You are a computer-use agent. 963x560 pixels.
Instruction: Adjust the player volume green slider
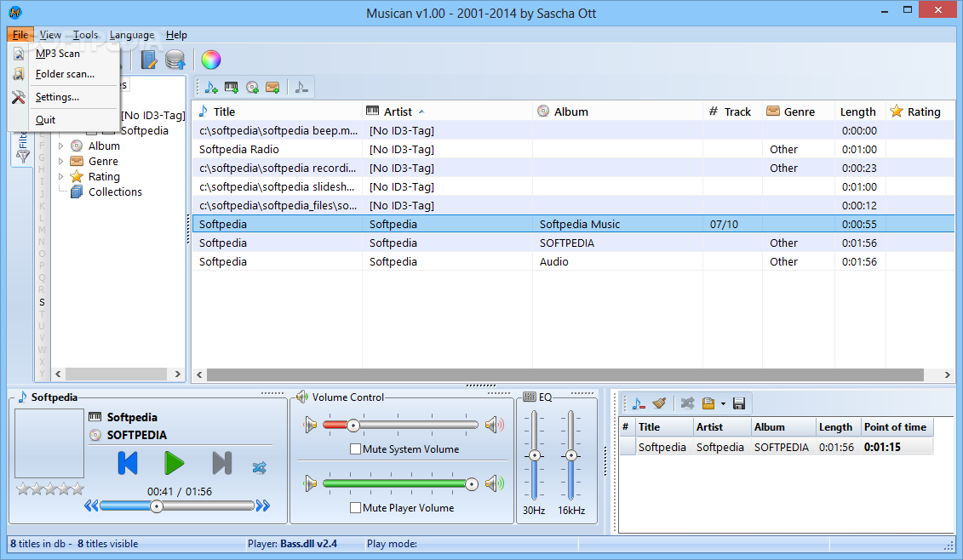(472, 484)
